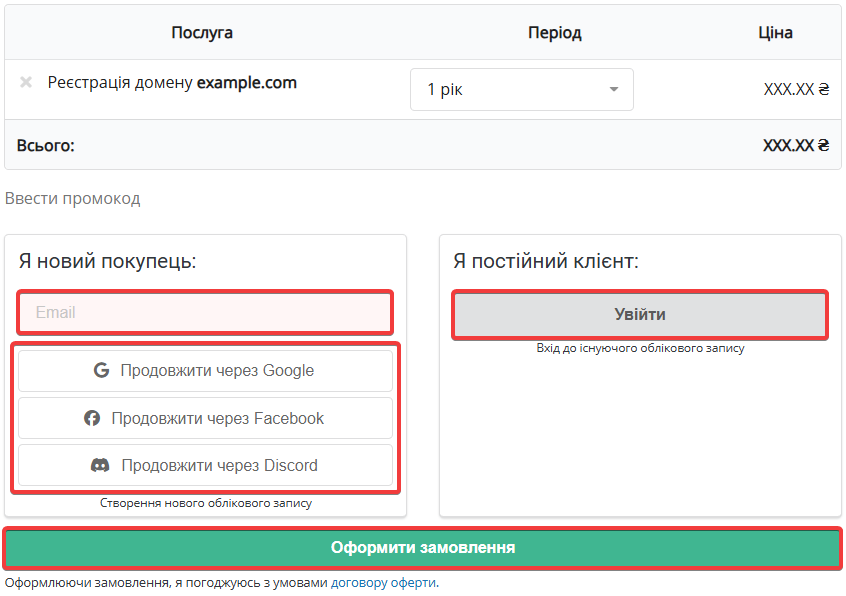
Task: Click the Всього total row label
Action: point(46,146)
